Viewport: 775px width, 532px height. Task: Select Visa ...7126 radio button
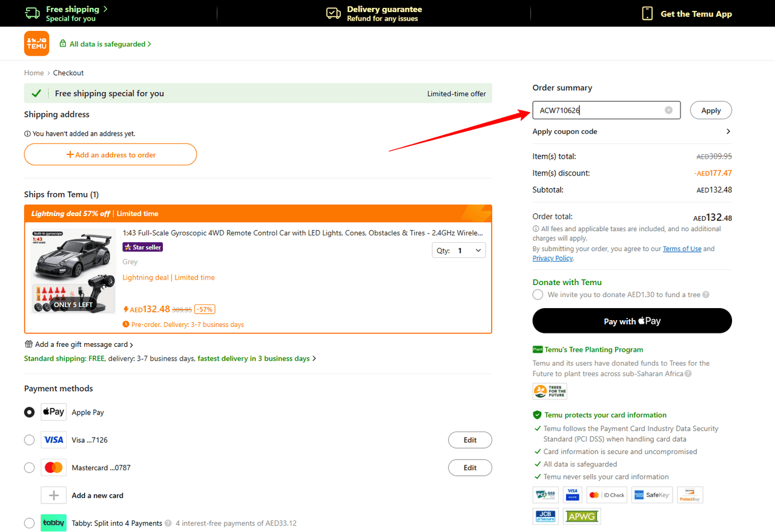[29, 440]
